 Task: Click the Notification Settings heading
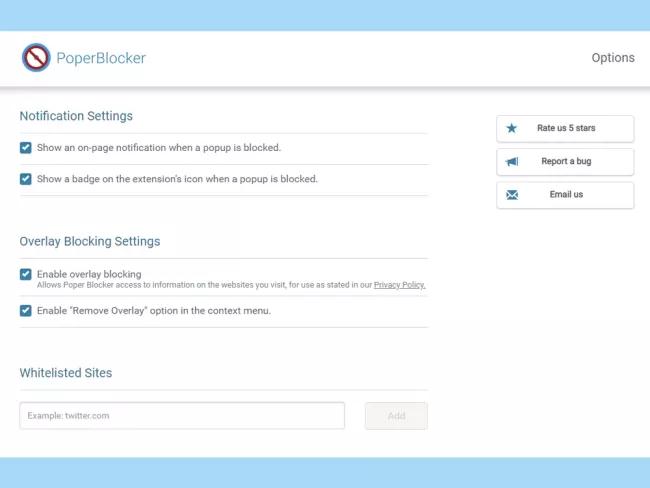click(x=76, y=116)
